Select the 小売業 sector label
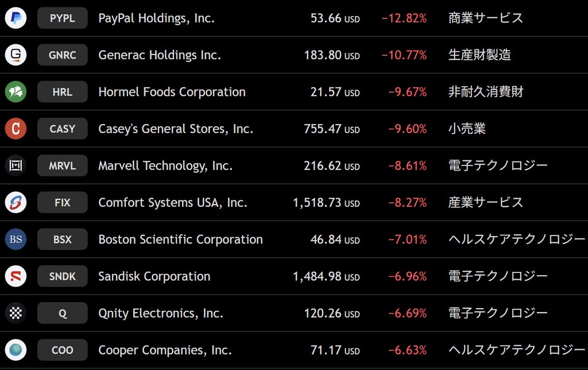The image size is (588, 370). coord(467,129)
